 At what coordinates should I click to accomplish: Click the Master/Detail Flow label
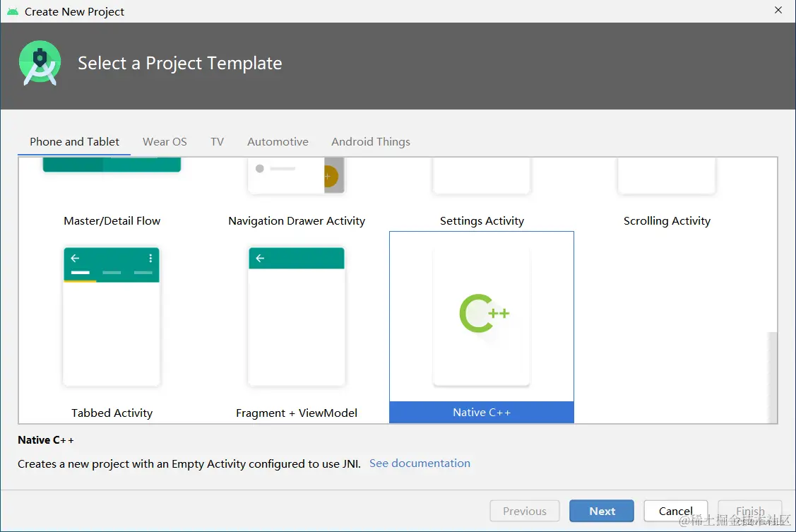tap(112, 221)
